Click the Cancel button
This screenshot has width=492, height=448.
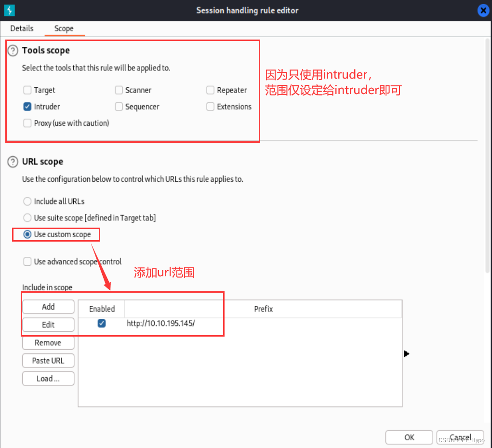[x=460, y=437]
